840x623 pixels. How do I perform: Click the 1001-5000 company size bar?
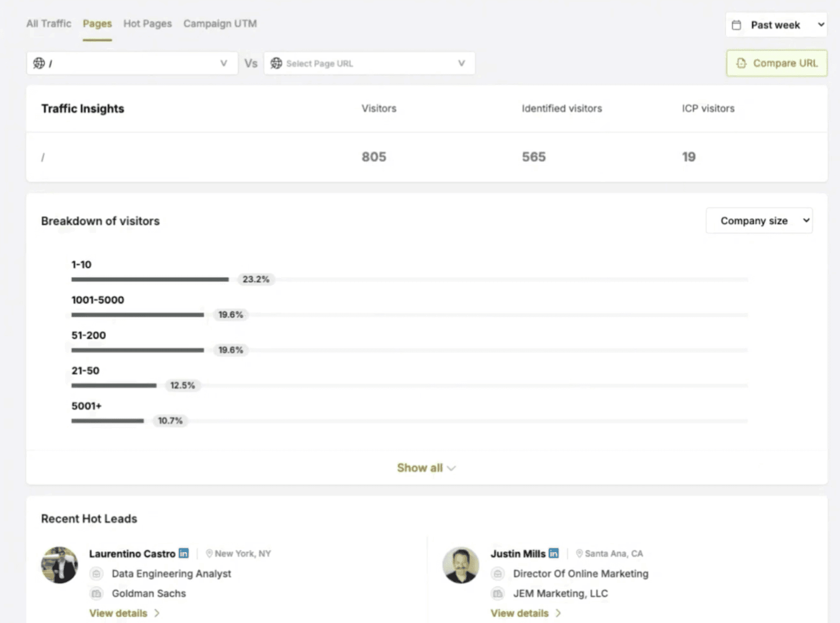pos(137,315)
